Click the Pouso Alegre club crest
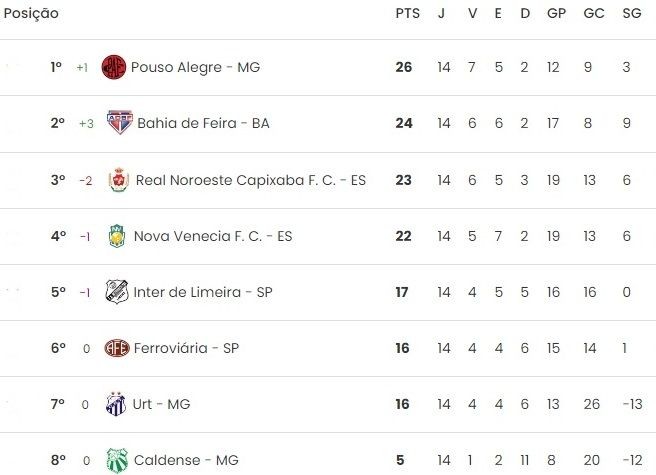The height and width of the screenshot is (475, 656). point(114,67)
